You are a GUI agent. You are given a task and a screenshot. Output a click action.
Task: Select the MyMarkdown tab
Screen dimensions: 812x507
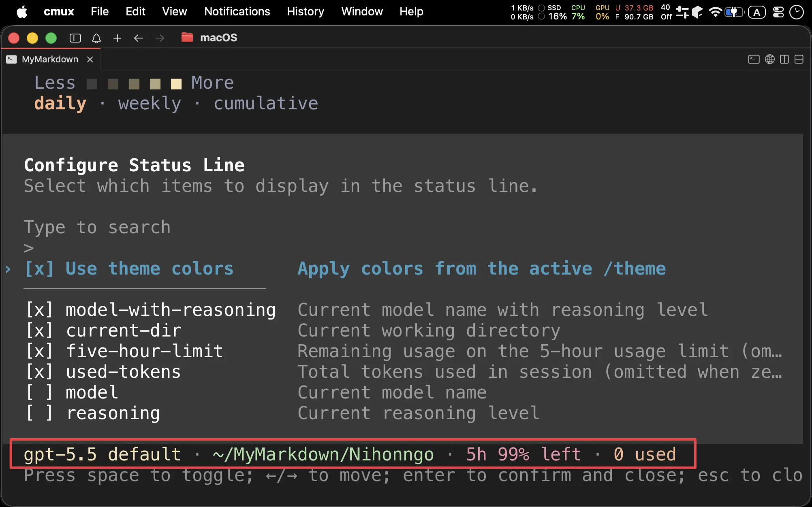point(50,60)
